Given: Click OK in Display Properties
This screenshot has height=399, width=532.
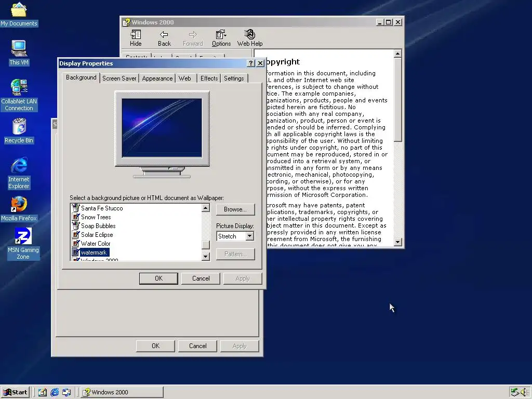Looking at the screenshot, I should pyautogui.click(x=158, y=278).
